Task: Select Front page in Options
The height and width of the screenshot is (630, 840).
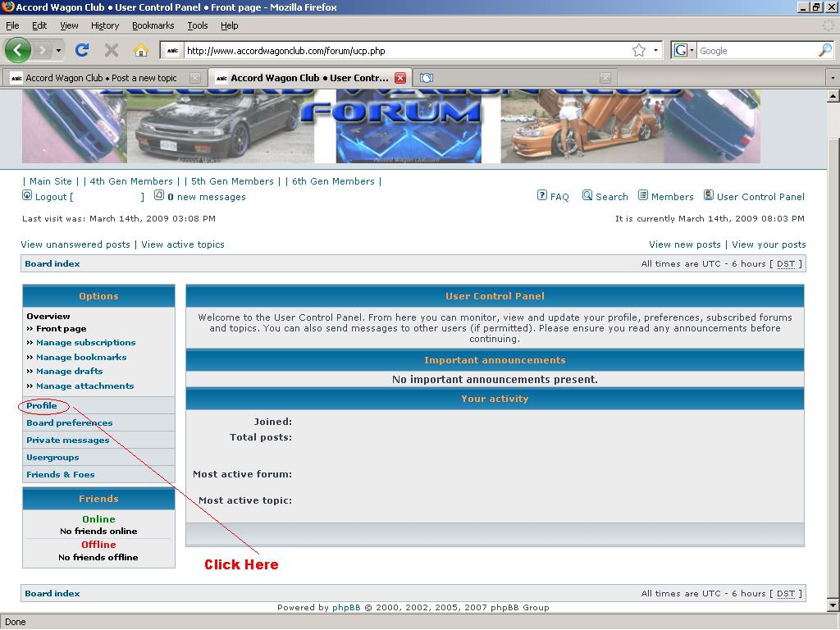Action: tap(61, 328)
